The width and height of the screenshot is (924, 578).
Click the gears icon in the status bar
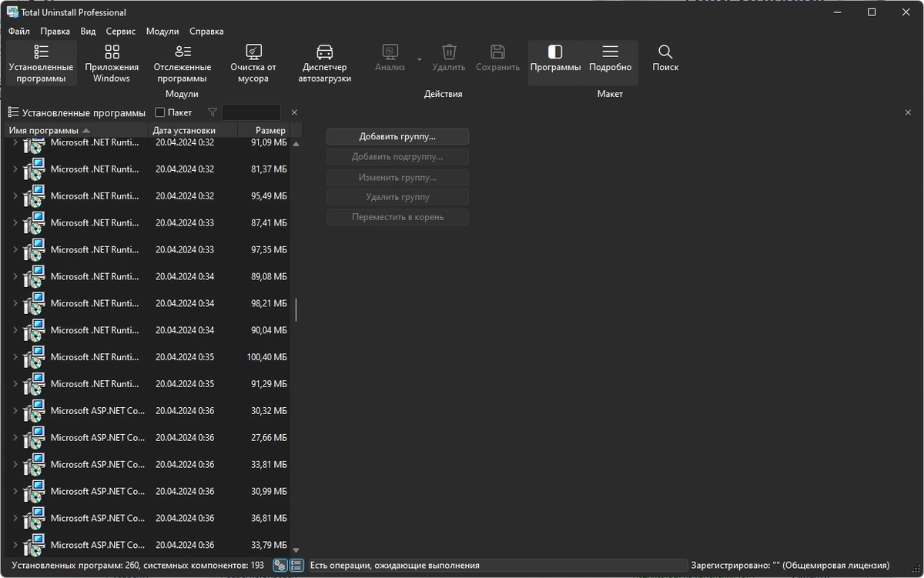(x=280, y=565)
